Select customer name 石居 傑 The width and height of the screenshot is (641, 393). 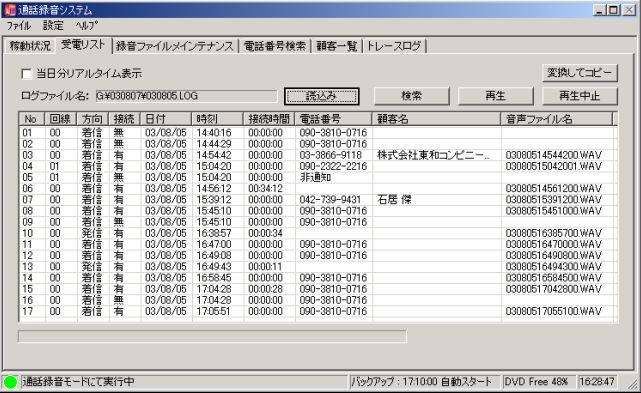(394, 200)
